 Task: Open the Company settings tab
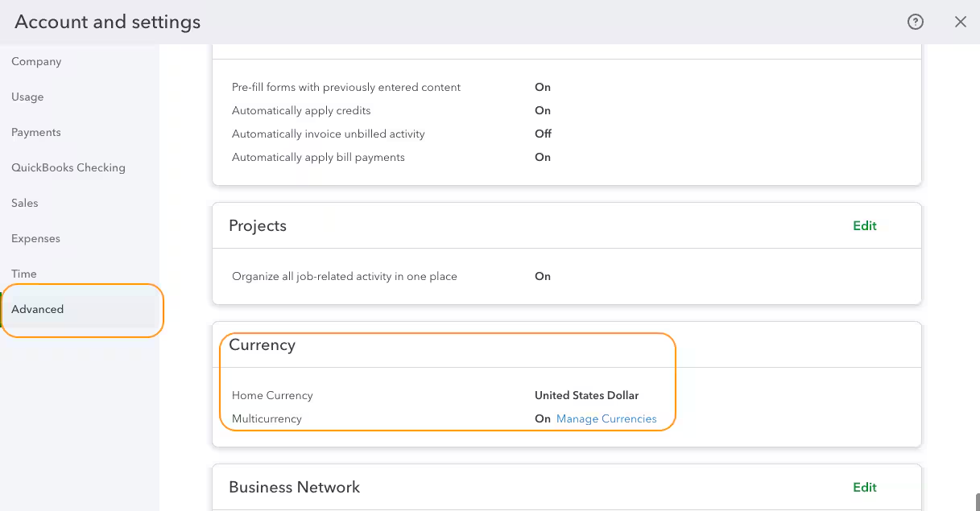[36, 62]
